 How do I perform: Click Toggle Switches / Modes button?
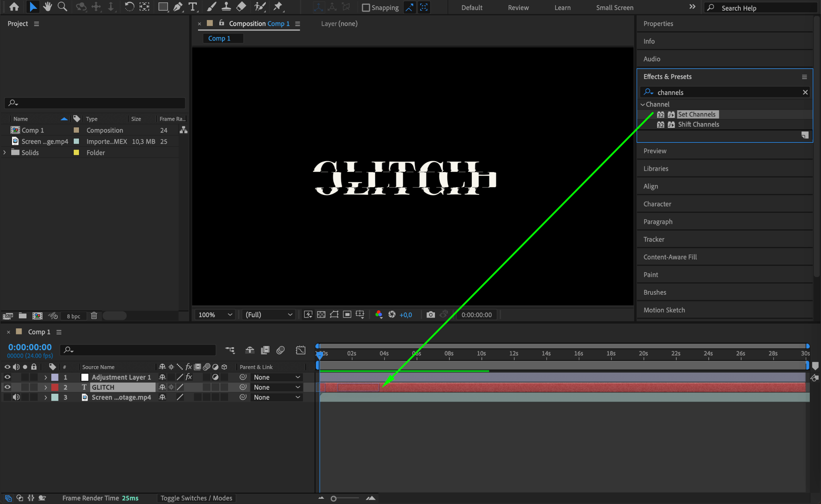point(196,498)
